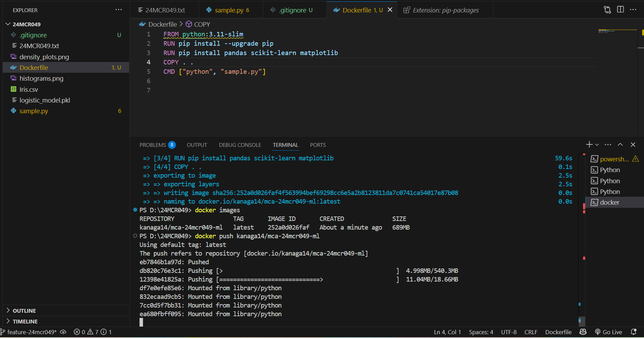Viewport: 644px width, 338px height.
Task: Select the powershell terminal instance
Action: [x=615, y=159]
